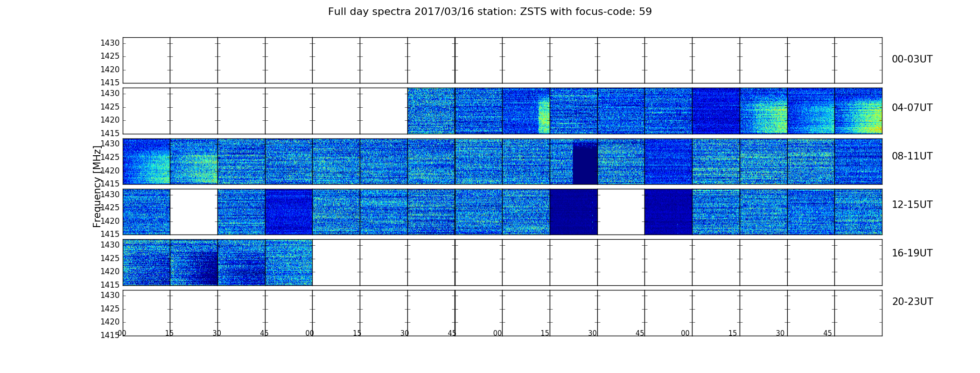Select the "00-03UT" row label
Image resolution: width=980 pixels, height=373 pixels.
[912, 59]
